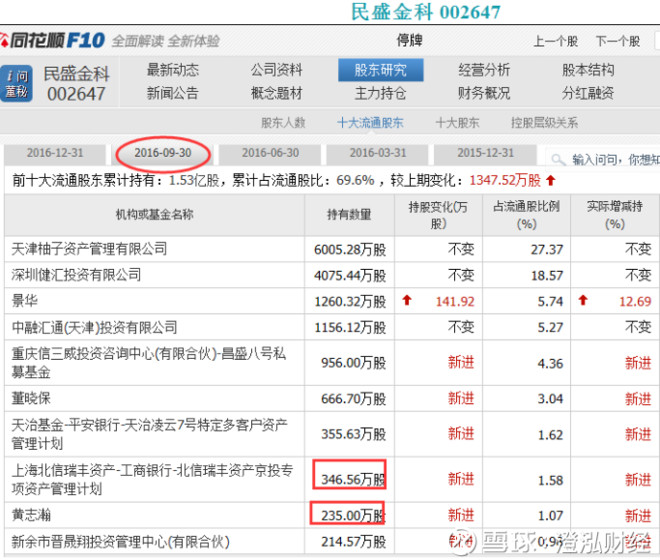The image size is (660, 560).
Task: Click the 1260.32万股 holding value
Action: [x=350, y=302]
